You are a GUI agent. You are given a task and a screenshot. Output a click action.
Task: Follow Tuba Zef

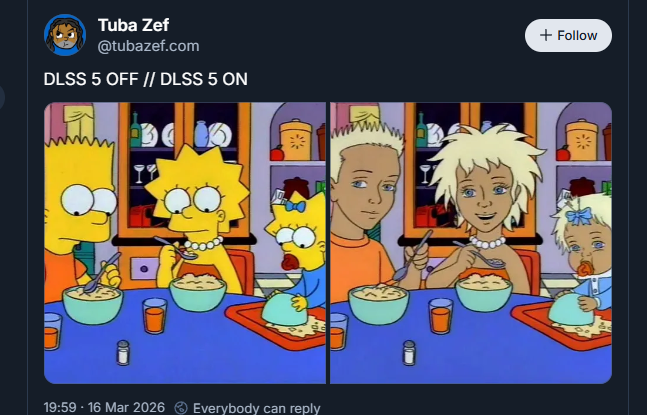[568, 35]
